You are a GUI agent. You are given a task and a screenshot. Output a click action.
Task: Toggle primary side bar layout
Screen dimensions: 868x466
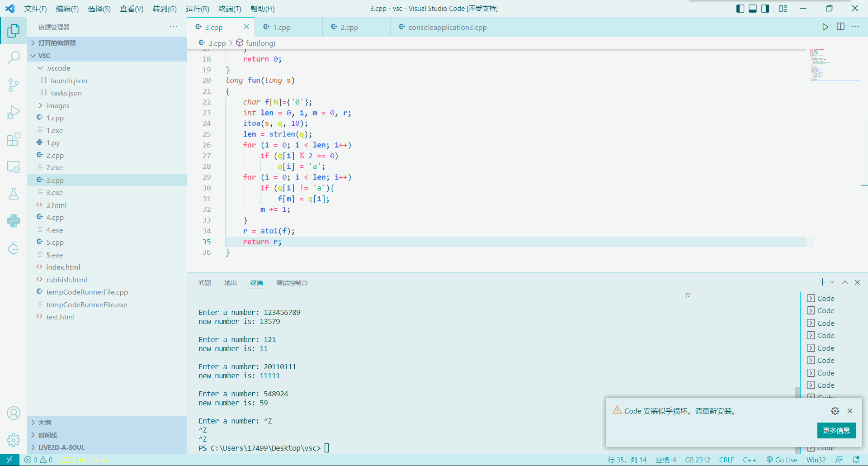[740, 9]
